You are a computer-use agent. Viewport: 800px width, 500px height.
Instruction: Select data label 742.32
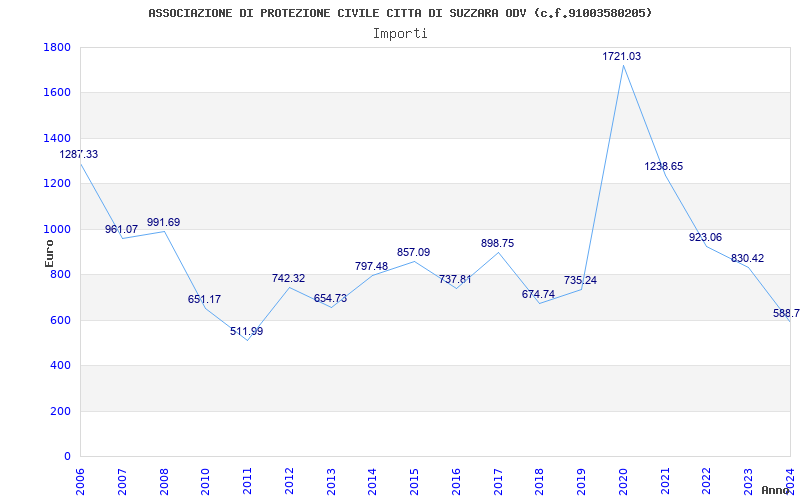pos(288,278)
